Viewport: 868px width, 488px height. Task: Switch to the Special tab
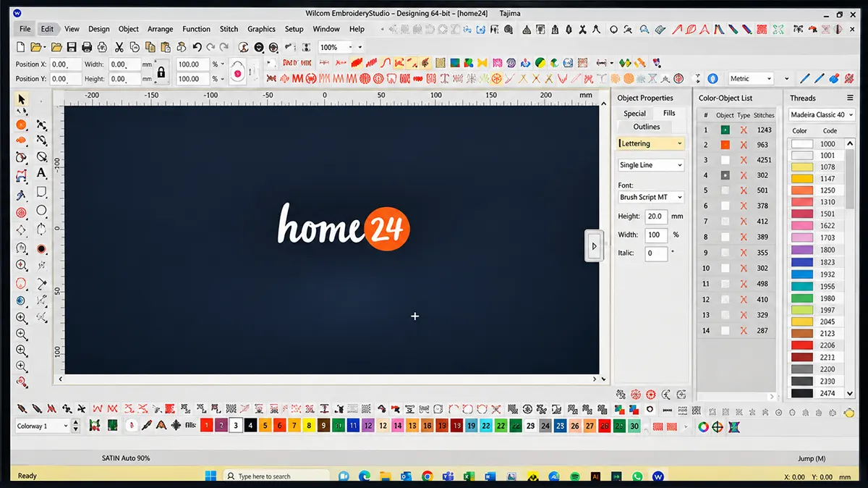point(634,113)
